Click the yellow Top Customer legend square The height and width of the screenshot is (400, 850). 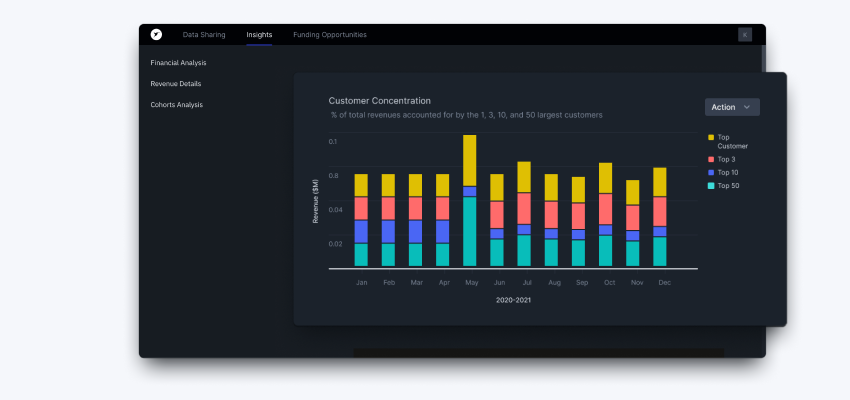point(711,137)
